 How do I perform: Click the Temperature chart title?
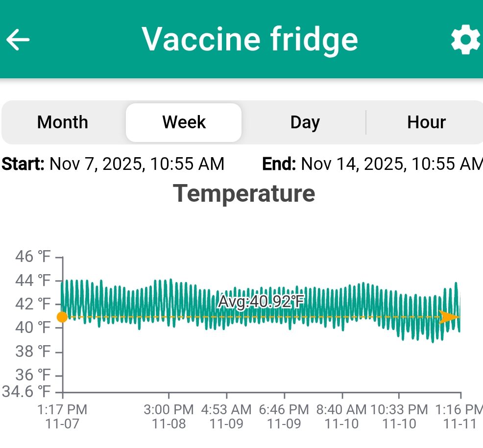point(244,193)
